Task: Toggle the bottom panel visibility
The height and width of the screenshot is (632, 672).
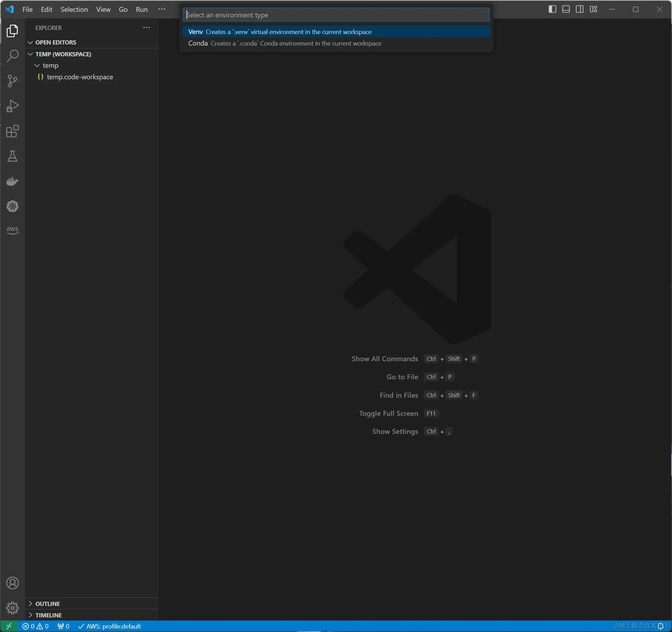Action: click(x=566, y=9)
